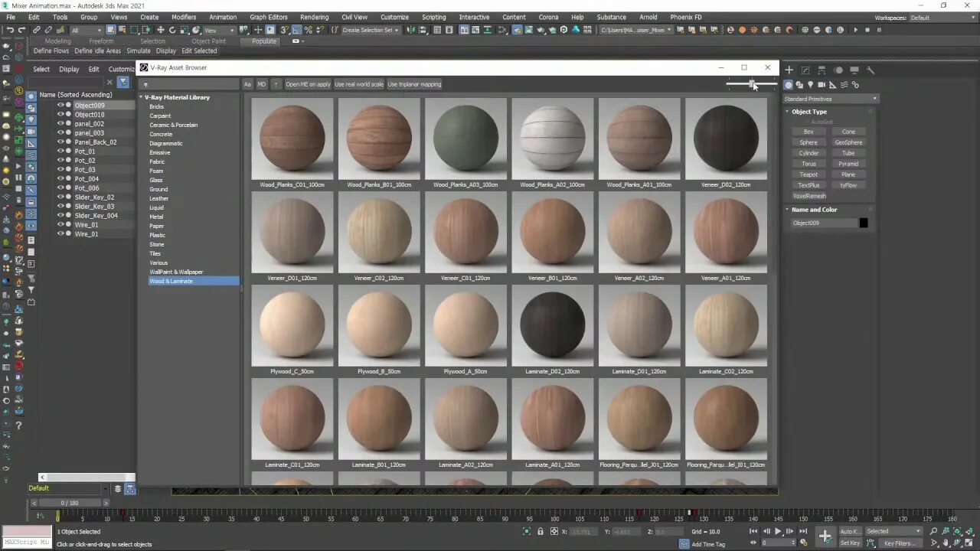Activate the Select and Move tool
The image size is (980, 551).
tap(160, 30)
